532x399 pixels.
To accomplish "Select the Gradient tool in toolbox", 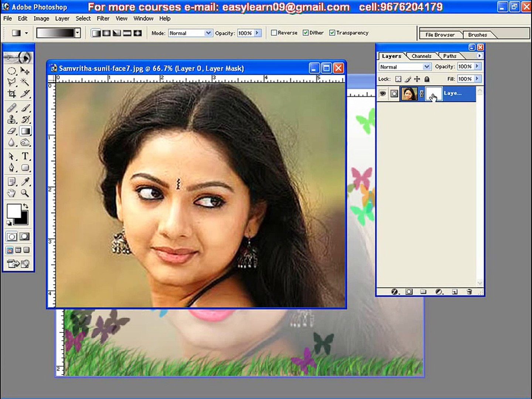I will (25, 131).
